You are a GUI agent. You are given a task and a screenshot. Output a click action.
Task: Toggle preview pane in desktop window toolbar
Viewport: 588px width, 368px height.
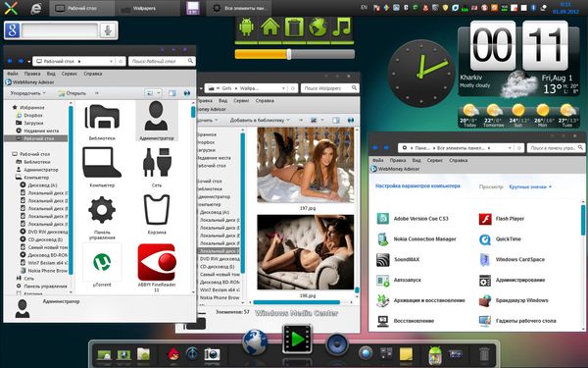click(172, 93)
